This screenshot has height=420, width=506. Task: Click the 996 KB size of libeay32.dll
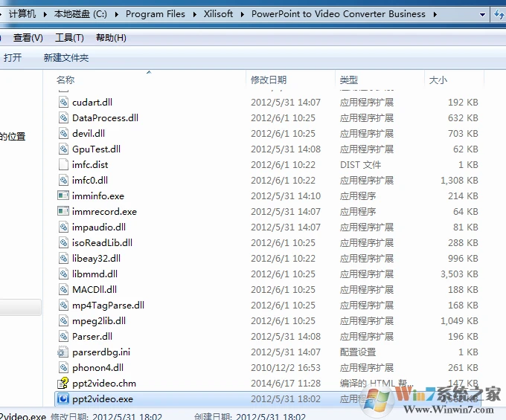[x=463, y=258]
